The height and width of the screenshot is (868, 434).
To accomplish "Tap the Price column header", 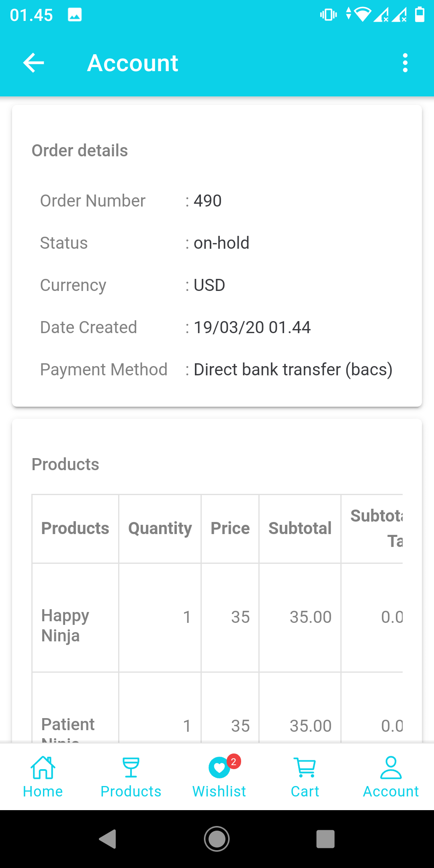I will pyautogui.click(x=230, y=528).
